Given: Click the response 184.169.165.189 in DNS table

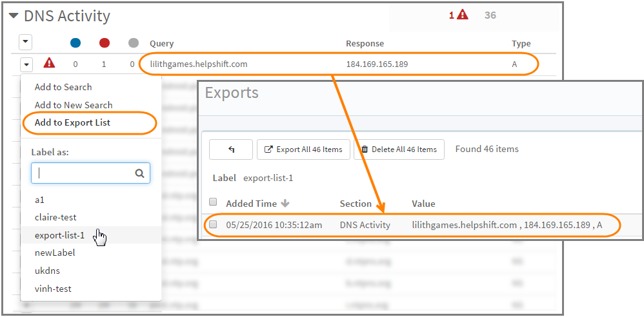Looking at the screenshot, I should (x=377, y=64).
